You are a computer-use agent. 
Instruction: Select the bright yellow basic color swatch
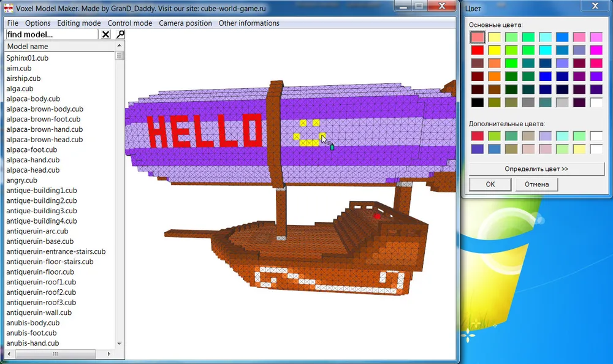pyautogui.click(x=494, y=50)
